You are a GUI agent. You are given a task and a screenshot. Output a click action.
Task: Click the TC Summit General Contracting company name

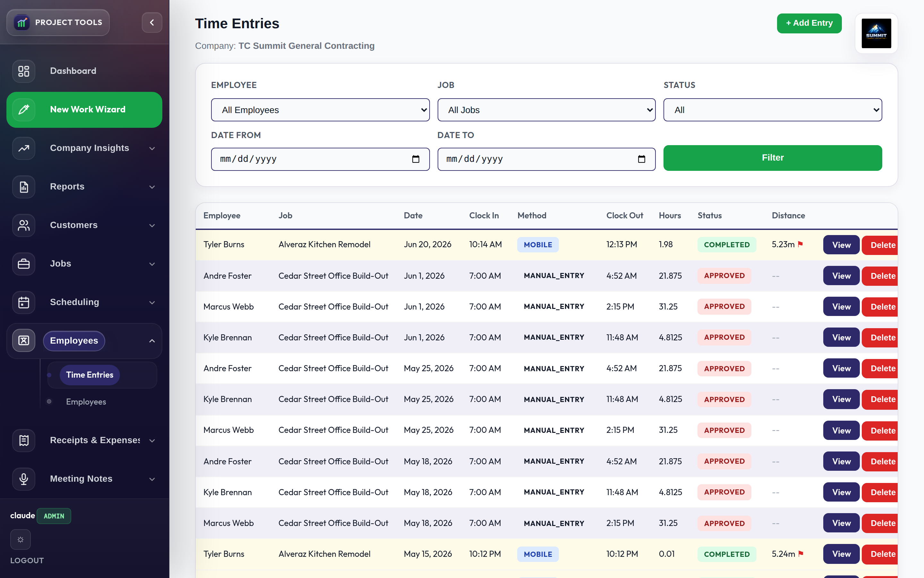(x=306, y=46)
